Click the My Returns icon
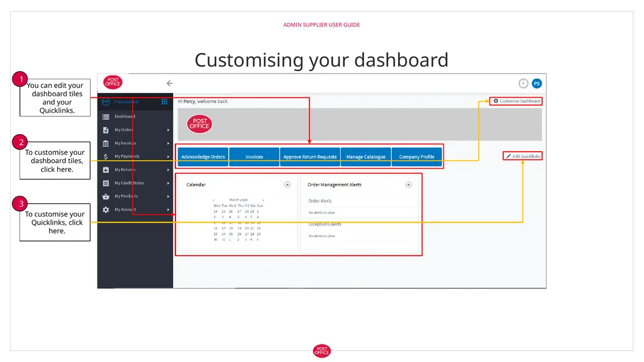 106,169
